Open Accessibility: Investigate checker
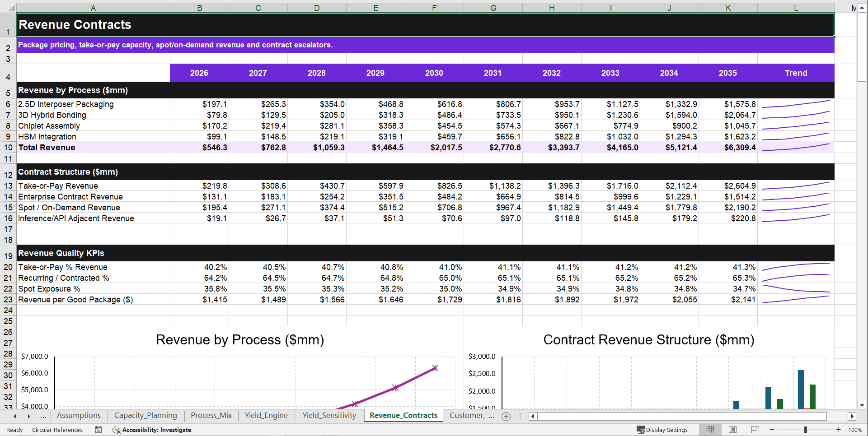The image size is (868, 436). [x=152, y=430]
